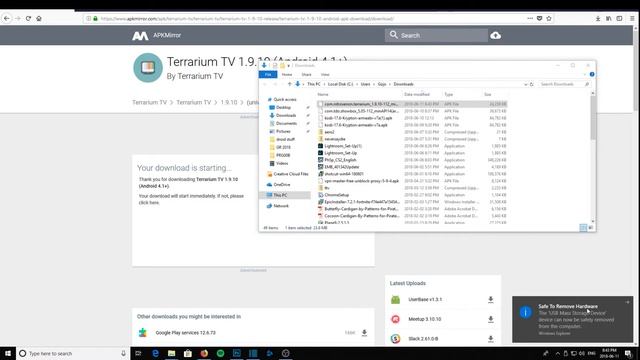Open Firefox from the taskbar
The image size is (640, 360).
click(x=204, y=353)
